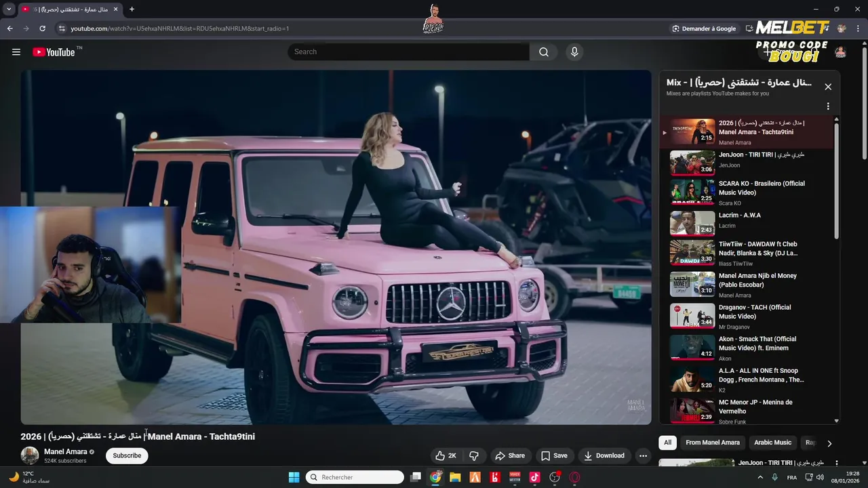The image size is (868, 488).
Task: Click the main video player
Action: 336,247
